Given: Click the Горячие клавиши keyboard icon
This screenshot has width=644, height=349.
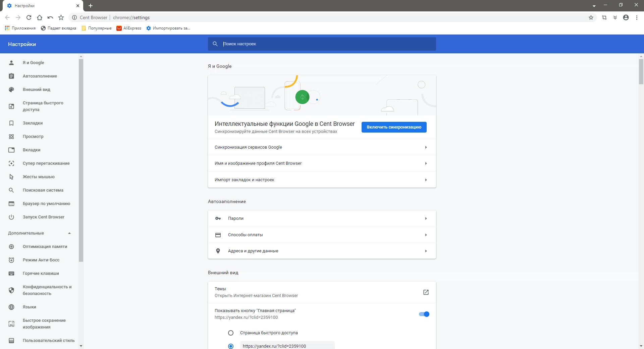Looking at the screenshot, I should click(11, 273).
